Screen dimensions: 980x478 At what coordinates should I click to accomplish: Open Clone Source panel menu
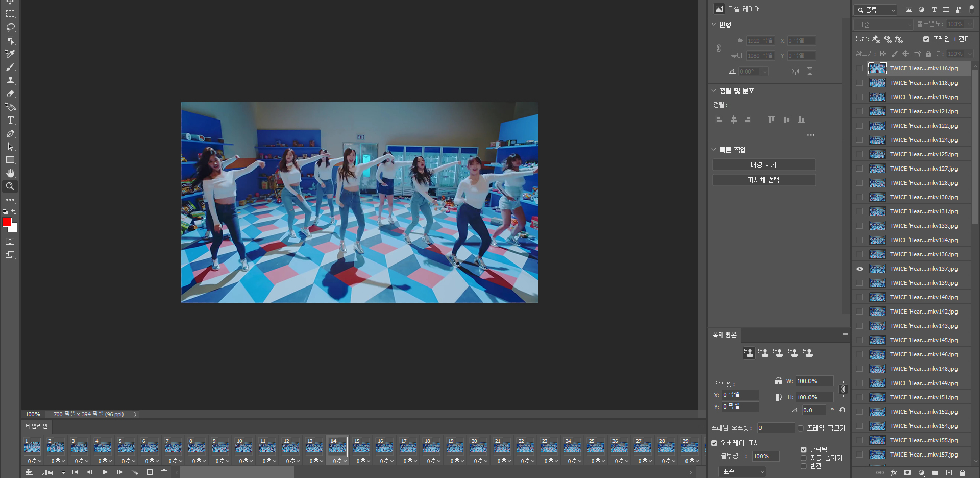[x=845, y=336]
